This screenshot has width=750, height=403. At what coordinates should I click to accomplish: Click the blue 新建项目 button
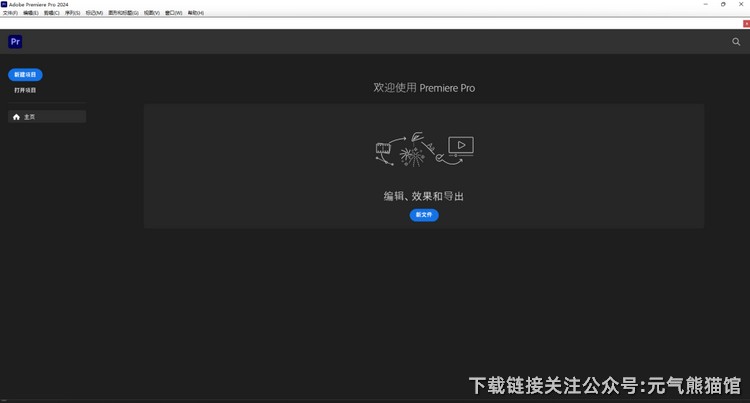click(25, 75)
